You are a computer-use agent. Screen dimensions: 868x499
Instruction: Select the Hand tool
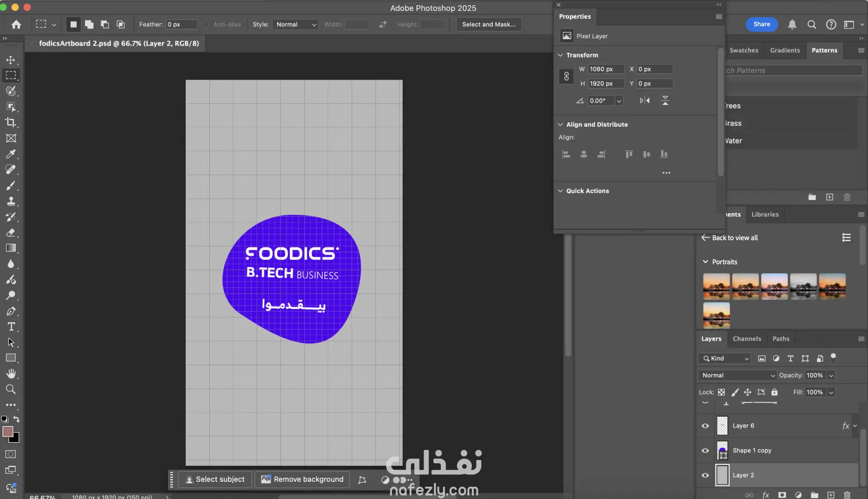[11, 374]
